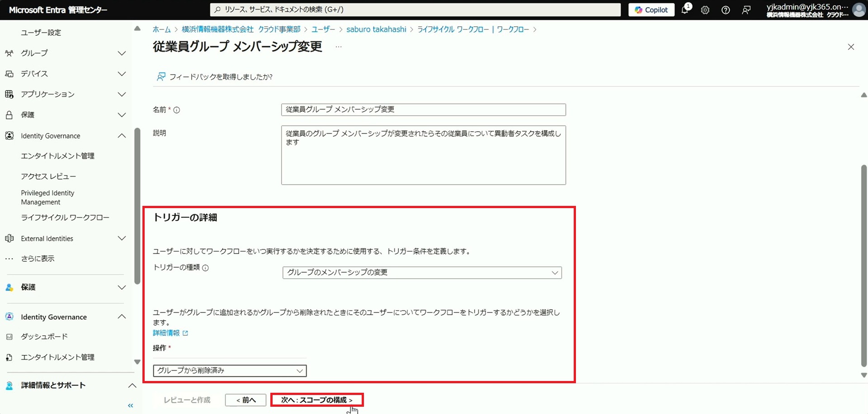
Task: Collapse the 詳細情報とサポート section
Action: tap(132, 385)
